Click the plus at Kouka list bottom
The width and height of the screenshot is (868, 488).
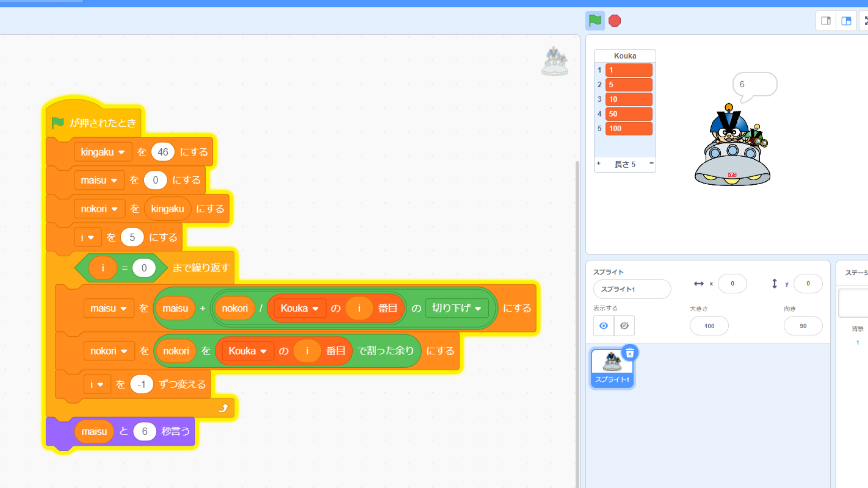click(599, 163)
